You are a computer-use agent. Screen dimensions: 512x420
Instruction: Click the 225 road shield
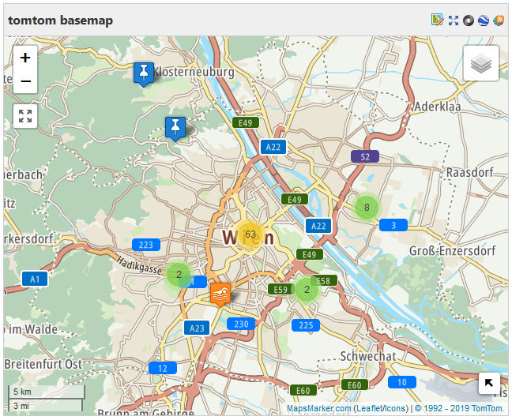pos(306,325)
